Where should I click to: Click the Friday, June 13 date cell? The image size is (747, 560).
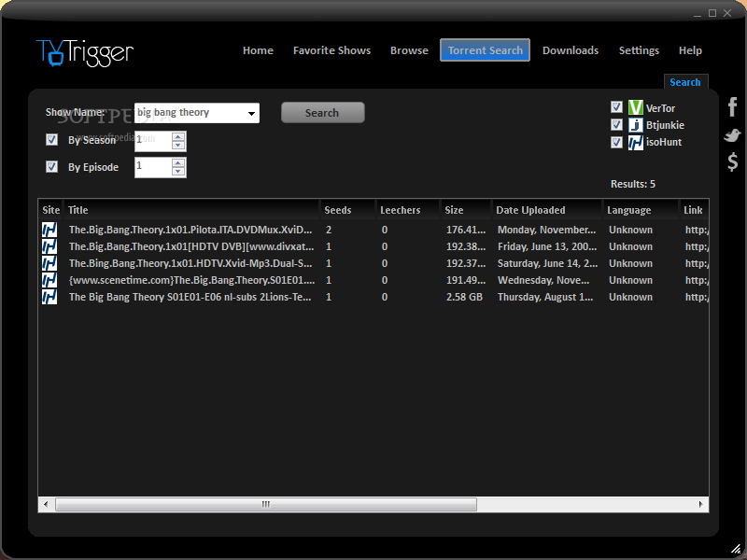pyautogui.click(x=547, y=246)
